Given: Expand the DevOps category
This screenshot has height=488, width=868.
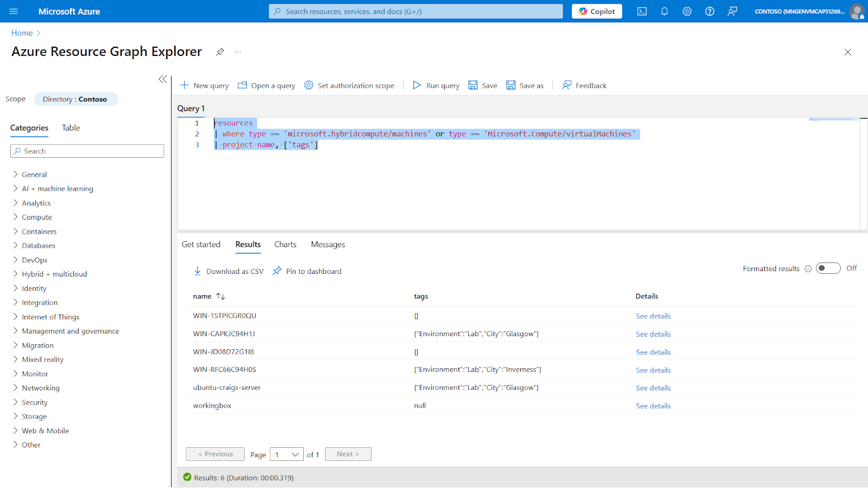Looking at the screenshot, I should coord(30,260).
